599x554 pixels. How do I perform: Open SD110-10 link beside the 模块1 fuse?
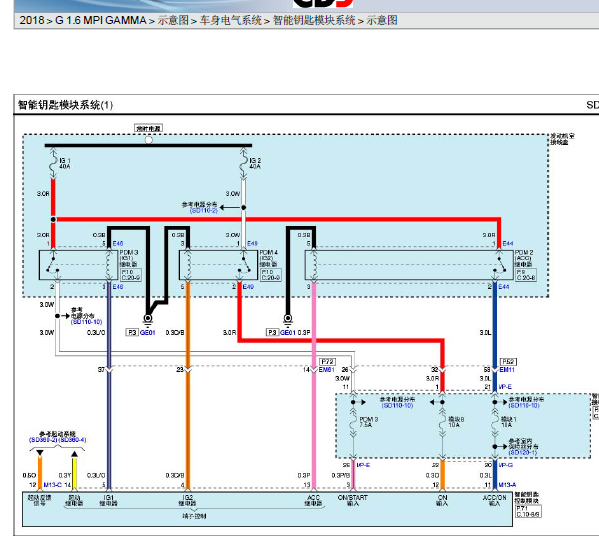coord(524,405)
